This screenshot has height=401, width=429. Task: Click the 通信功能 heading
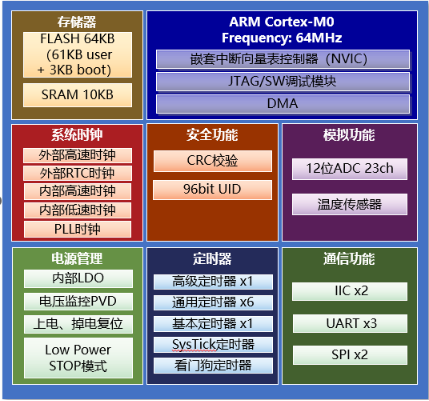point(349,259)
